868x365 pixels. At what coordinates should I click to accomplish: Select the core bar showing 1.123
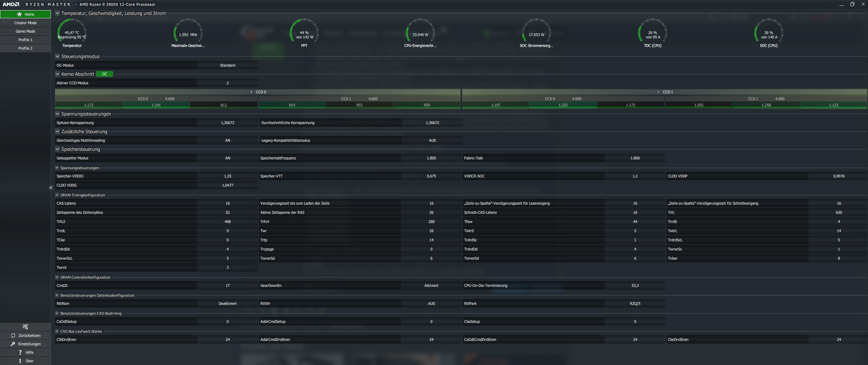coord(834,105)
